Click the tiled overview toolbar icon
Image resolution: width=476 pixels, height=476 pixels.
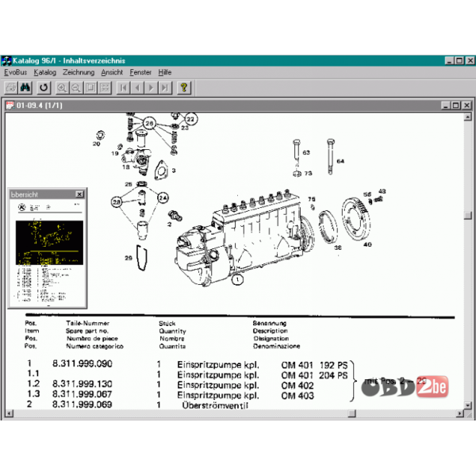tap(105, 88)
